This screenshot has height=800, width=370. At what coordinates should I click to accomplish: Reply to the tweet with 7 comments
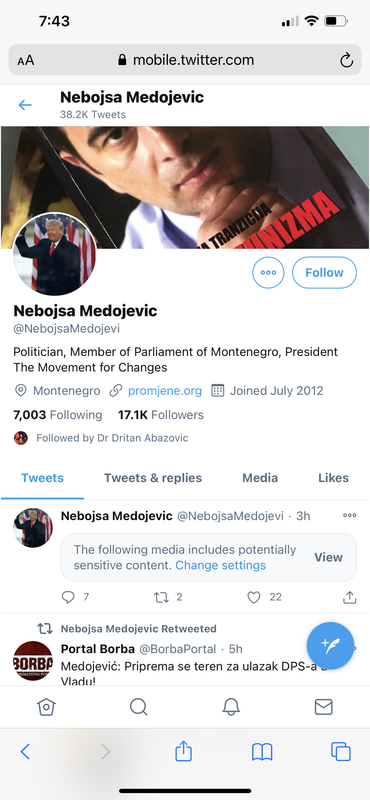pos(68,597)
